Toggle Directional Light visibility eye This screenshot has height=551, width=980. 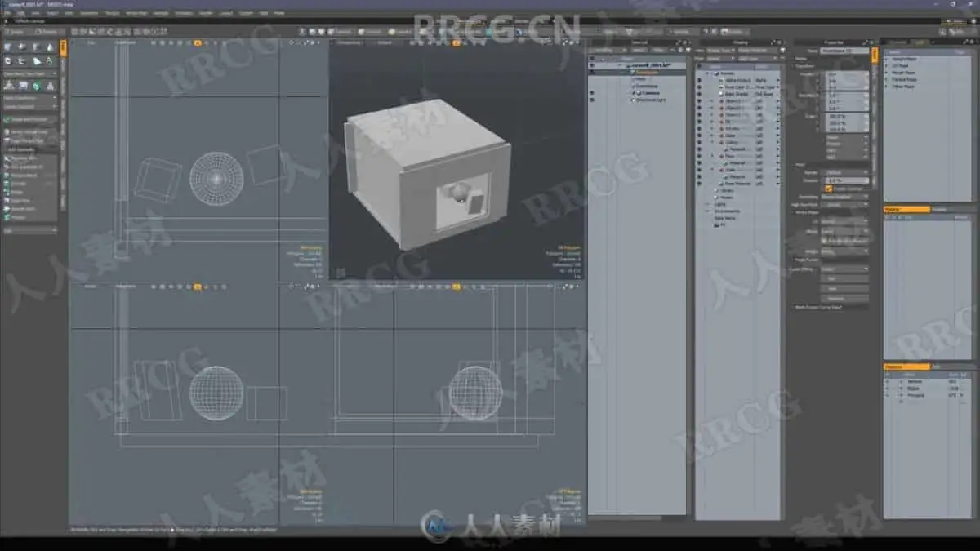click(592, 100)
